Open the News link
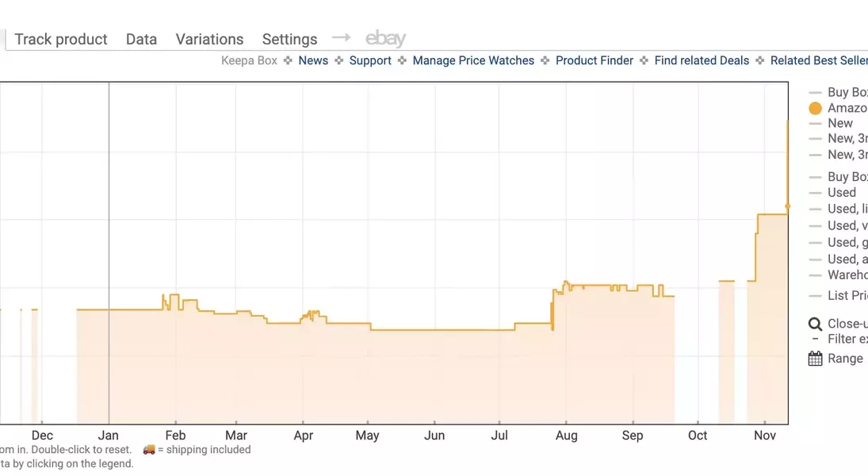The height and width of the screenshot is (476, 868). point(313,60)
